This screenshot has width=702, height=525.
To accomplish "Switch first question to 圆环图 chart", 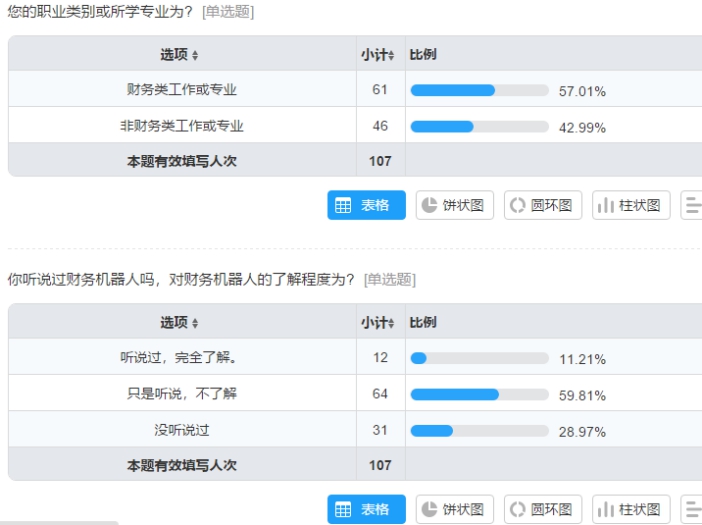I will tap(543, 205).
